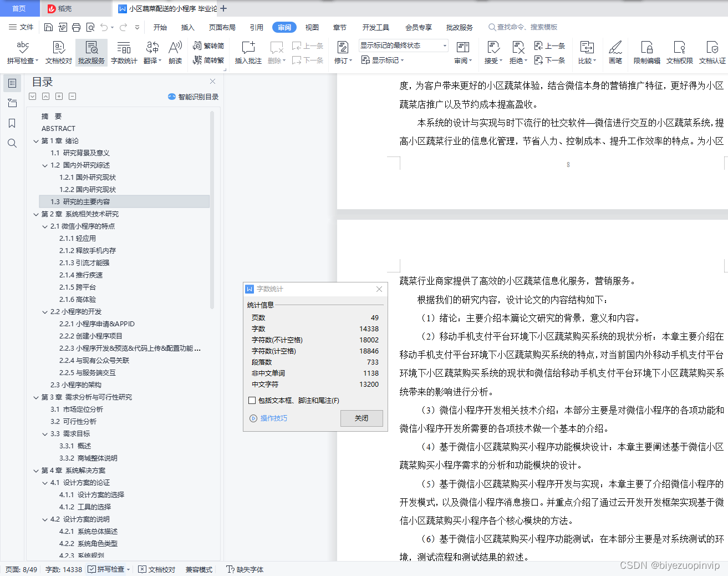Open the bookmark panel in left sidebar

coord(12,123)
